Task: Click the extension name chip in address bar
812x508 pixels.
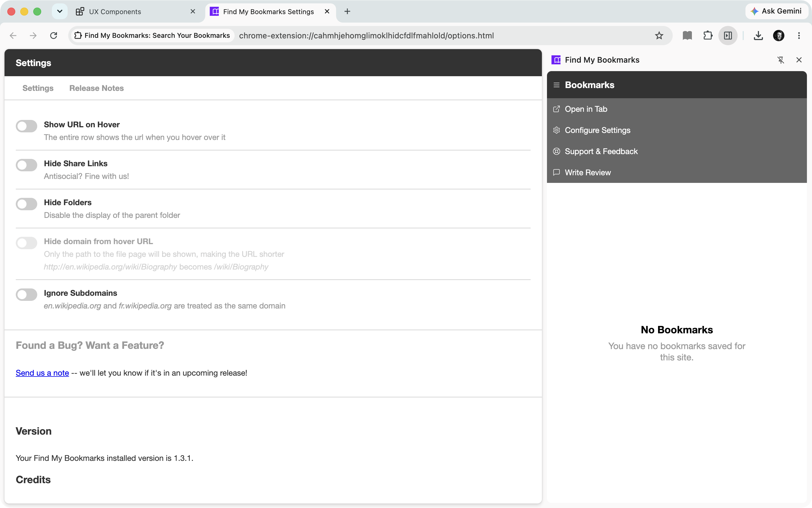Action: pyautogui.click(x=152, y=36)
